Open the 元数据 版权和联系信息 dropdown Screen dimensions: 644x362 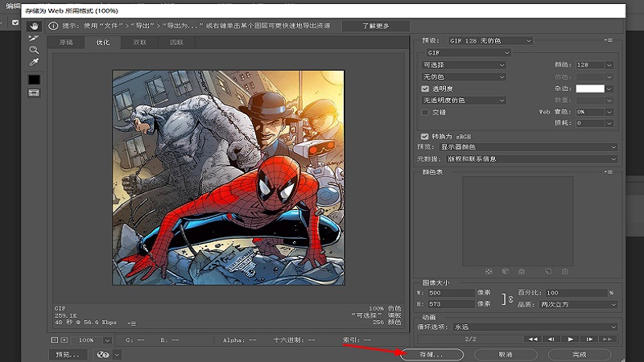point(531,158)
